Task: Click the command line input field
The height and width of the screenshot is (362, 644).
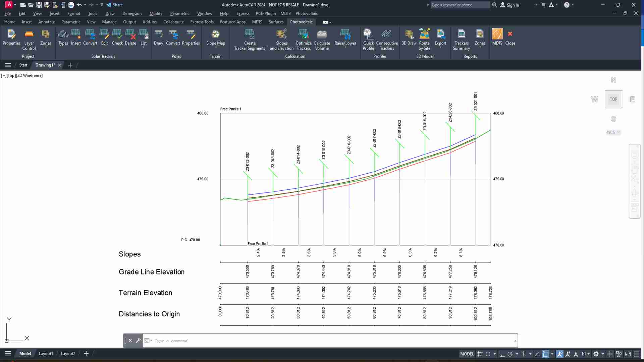Action: click(x=330, y=341)
